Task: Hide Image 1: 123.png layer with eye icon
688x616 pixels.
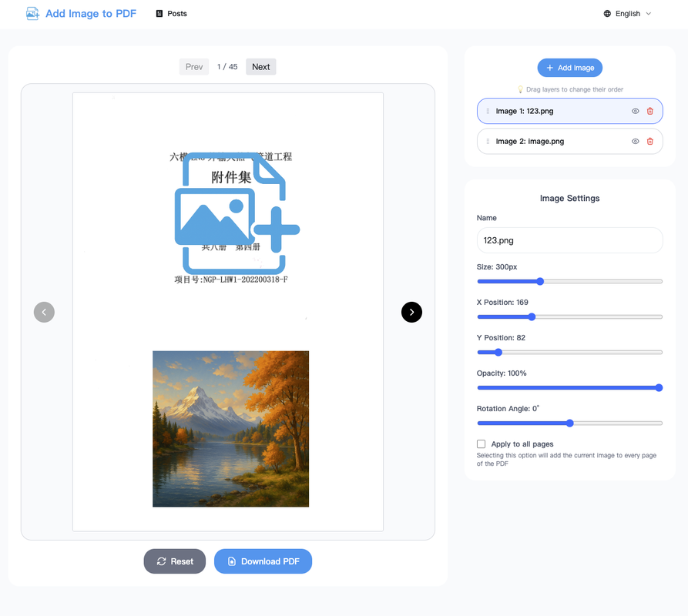Action: coord(636,111)
